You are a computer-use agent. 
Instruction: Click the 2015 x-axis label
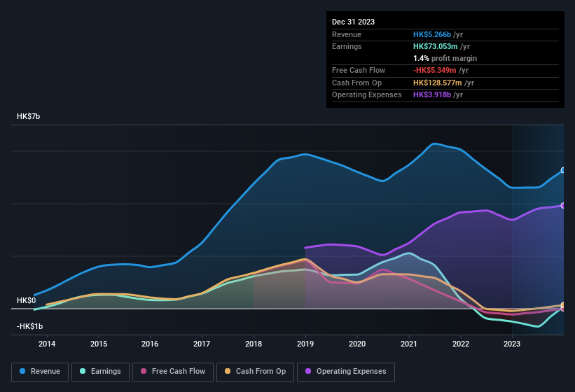(99, 344)
